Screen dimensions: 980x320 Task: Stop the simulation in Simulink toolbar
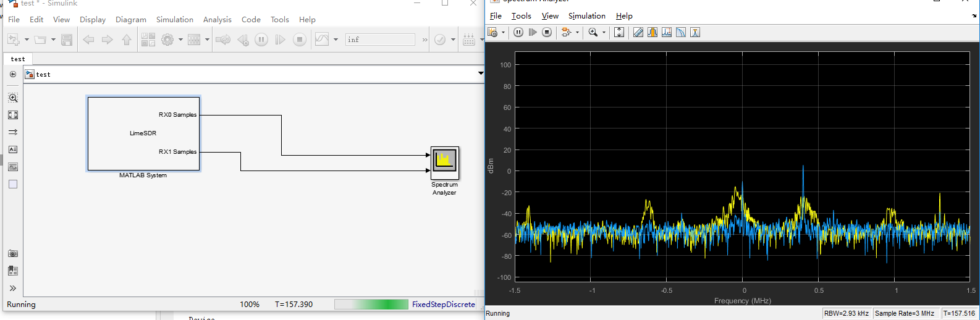[300, 40]
